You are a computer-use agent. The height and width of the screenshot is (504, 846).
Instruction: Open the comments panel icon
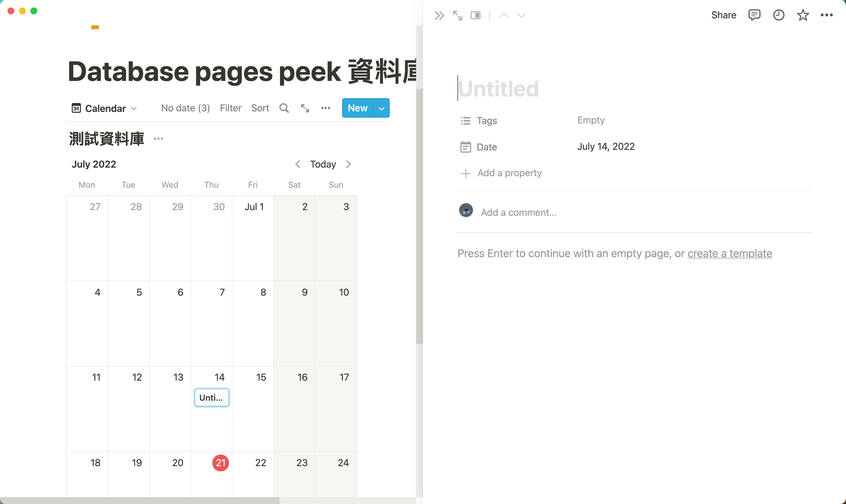(x=754, y=15)
